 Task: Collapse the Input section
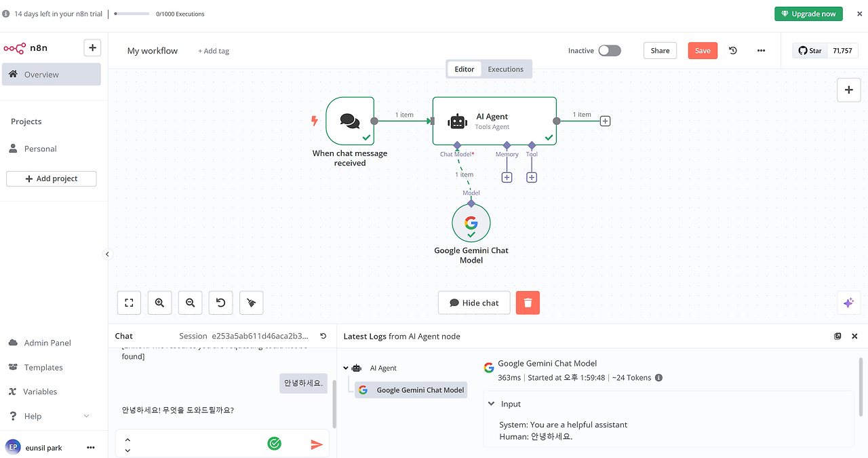[x=491, y=404]
